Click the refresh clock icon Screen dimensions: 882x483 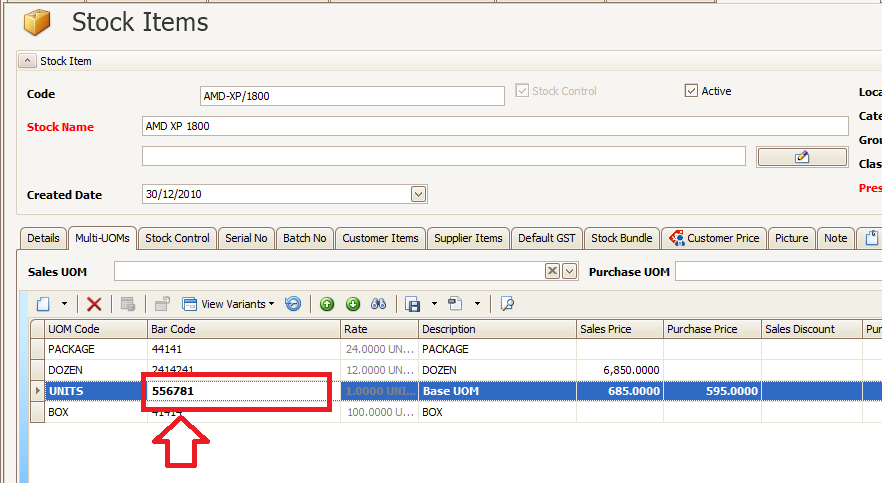pyautogui.click(x=293, y=304)
